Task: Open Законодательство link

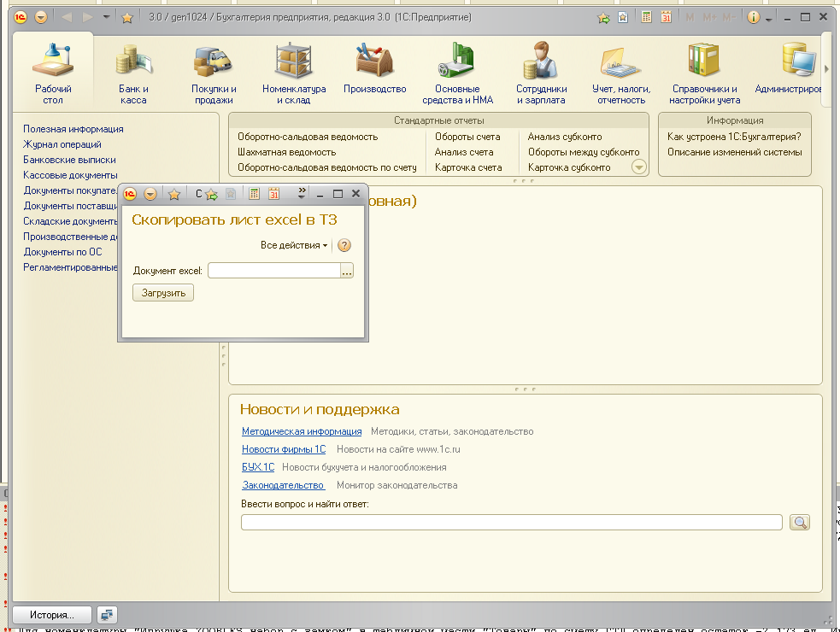Action: pyautogui.click(x=283, y=485)
